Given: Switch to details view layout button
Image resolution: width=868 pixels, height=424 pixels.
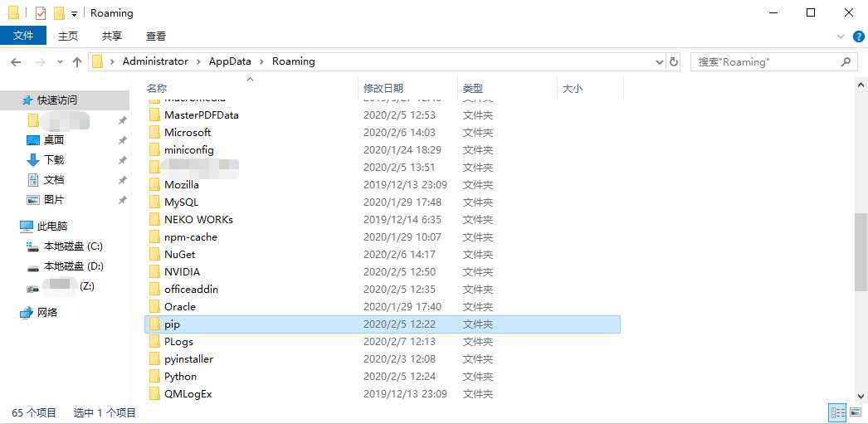Looking at the screenshot, I should pos(838,412).
